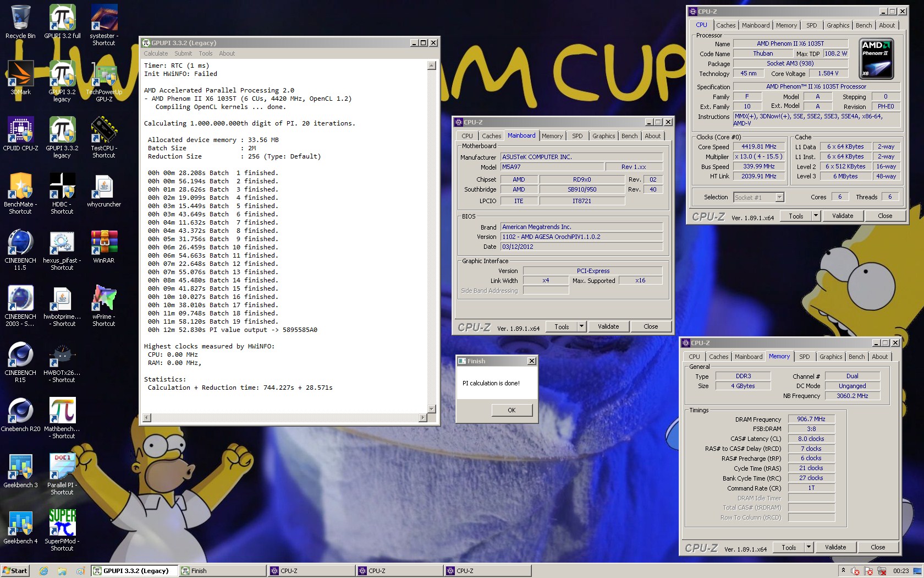Click Close in the Memory CPU-Z window
This screenshot has height=578, width=924.
(x=878, y=547)
